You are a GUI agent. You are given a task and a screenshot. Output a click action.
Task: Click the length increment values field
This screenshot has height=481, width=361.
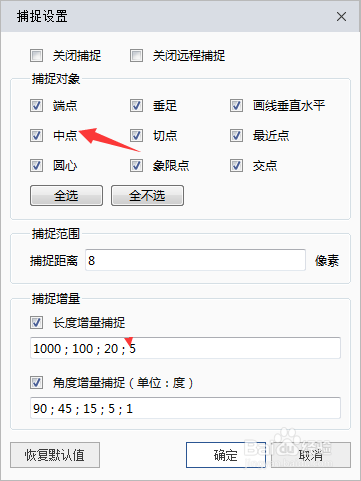click(185, 348)
